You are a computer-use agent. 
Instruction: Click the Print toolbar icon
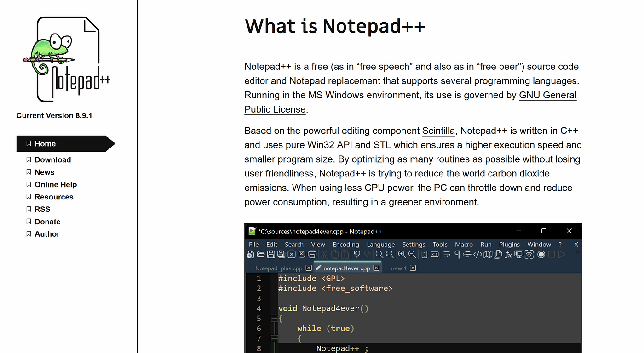[312, 254]
